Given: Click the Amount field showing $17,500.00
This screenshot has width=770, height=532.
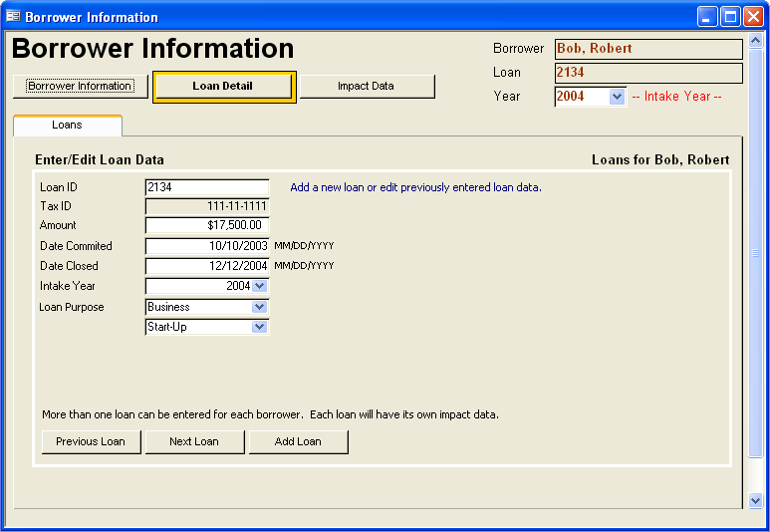Looking at the screenshot, I should (x=207, y=226).
